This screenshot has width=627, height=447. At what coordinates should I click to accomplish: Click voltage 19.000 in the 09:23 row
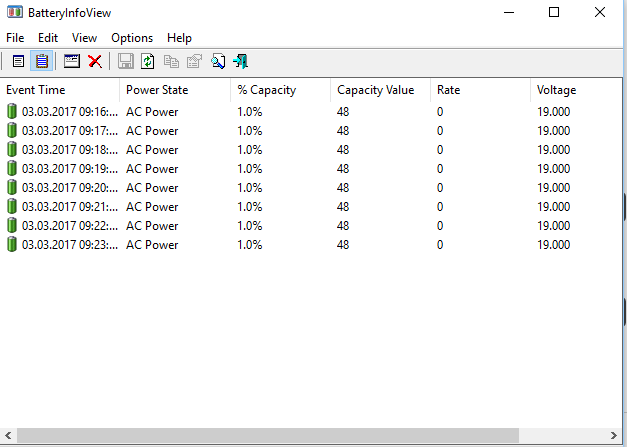(x=553, y=245)
